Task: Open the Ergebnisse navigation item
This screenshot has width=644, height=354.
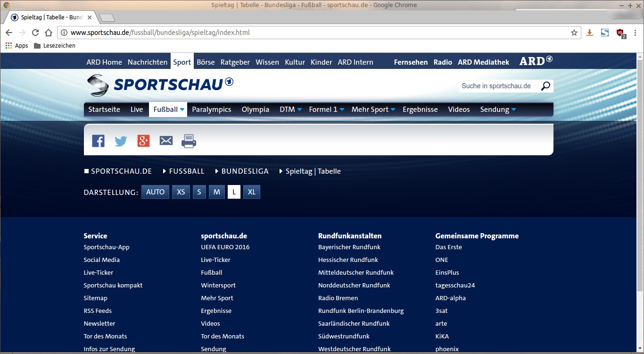Action: [420, 110]
